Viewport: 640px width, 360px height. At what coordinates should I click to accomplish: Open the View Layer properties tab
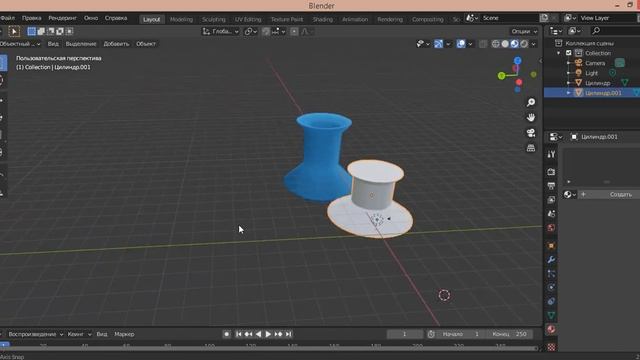551,200
